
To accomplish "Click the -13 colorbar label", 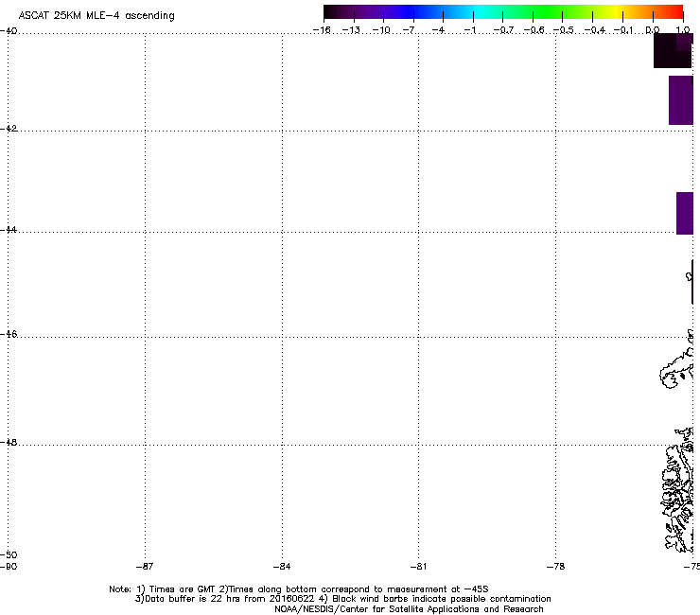I will pos(351,30).
